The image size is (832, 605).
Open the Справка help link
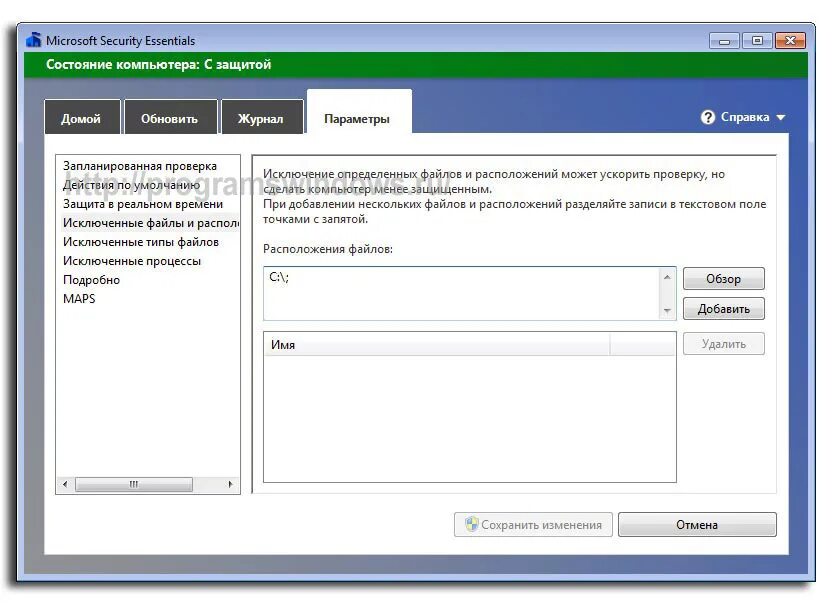(744, 117)
